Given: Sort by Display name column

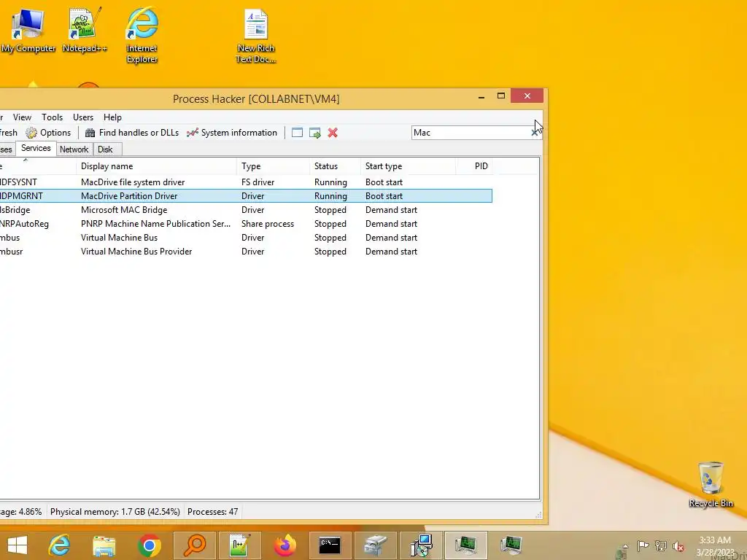Looking at the screenshot, I should (x=156, y=166).
